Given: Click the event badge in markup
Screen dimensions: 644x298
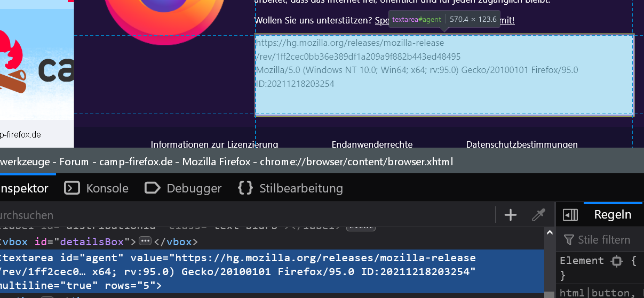Looking at the screenshot, I should [x=361, y=228].
